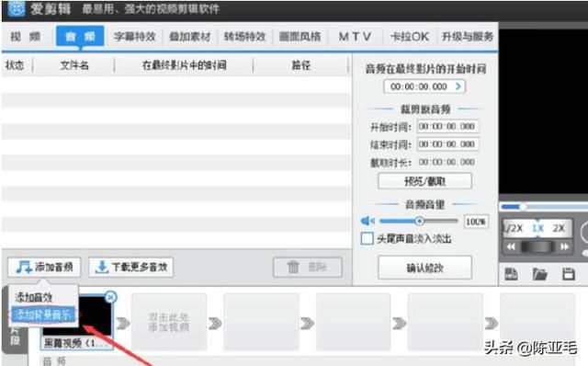Click the 爱剪辑 app logo icon

click(17, 9)
